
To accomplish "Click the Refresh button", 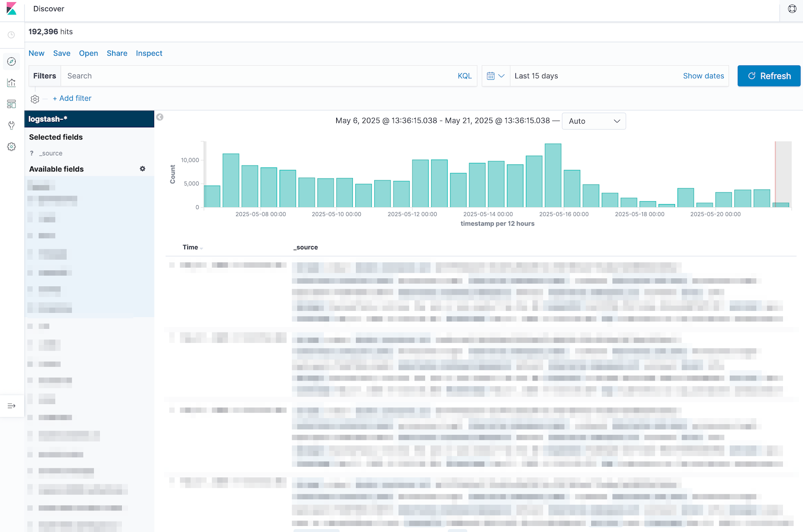I will (x=769, y=76).
